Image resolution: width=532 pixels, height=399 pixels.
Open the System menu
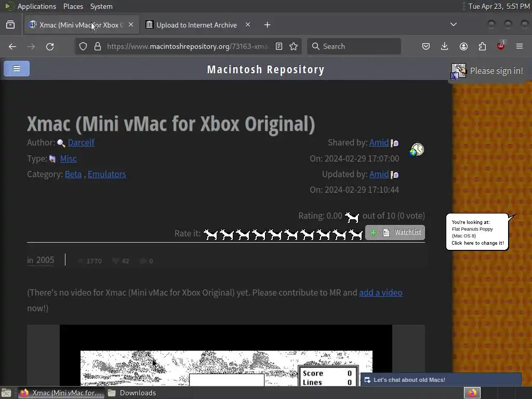(x=101, y=6)
